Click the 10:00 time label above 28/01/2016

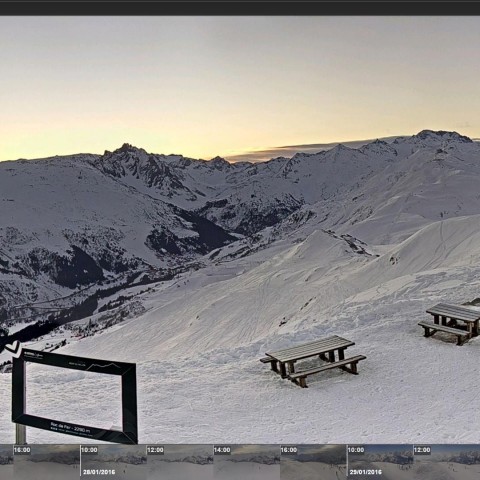pos(89,450)
